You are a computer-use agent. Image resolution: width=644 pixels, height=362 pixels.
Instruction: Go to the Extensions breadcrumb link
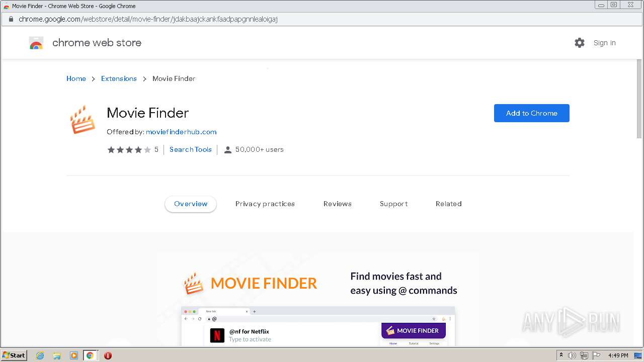click(x=119, y=79)
